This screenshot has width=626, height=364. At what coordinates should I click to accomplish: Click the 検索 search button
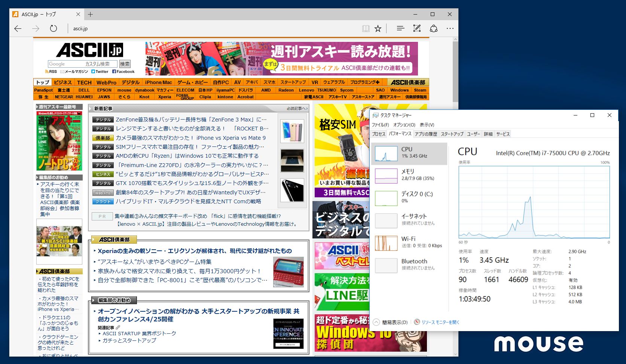tap(125, 64)
